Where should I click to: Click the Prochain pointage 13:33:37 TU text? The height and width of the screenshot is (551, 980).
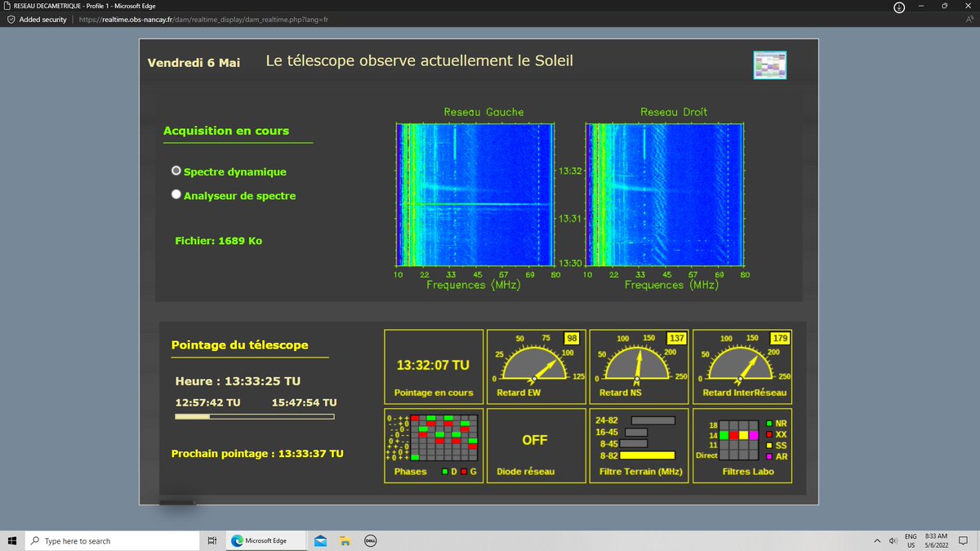[x=257, y=454]
